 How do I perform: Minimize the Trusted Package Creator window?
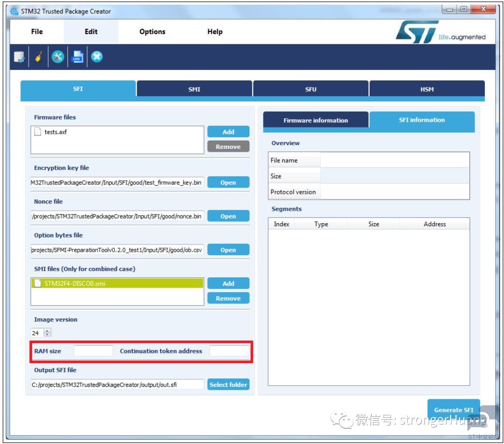(x=450, y=9)
